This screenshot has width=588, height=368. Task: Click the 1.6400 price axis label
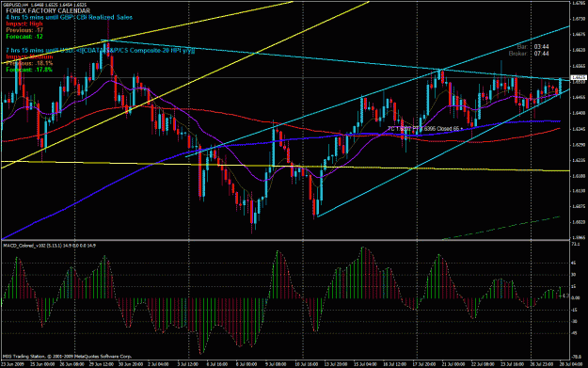[580, 113]
